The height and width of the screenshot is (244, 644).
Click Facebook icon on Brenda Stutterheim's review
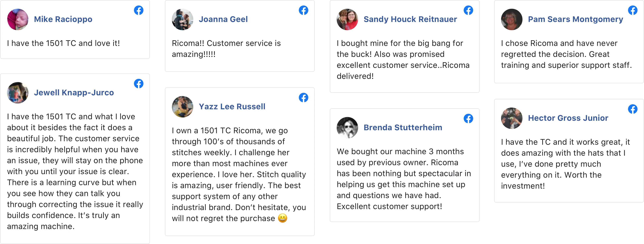pyautogui.click(x=468, y=118)
